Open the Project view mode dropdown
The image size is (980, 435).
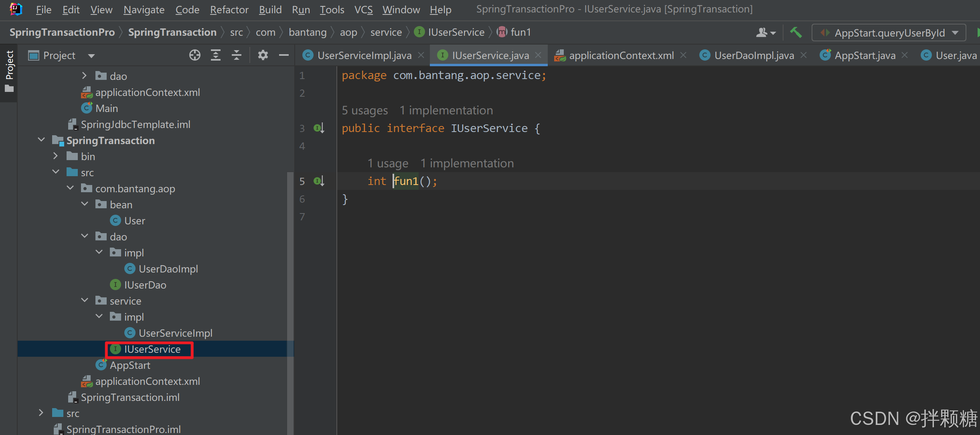click(x=91, y=55)
